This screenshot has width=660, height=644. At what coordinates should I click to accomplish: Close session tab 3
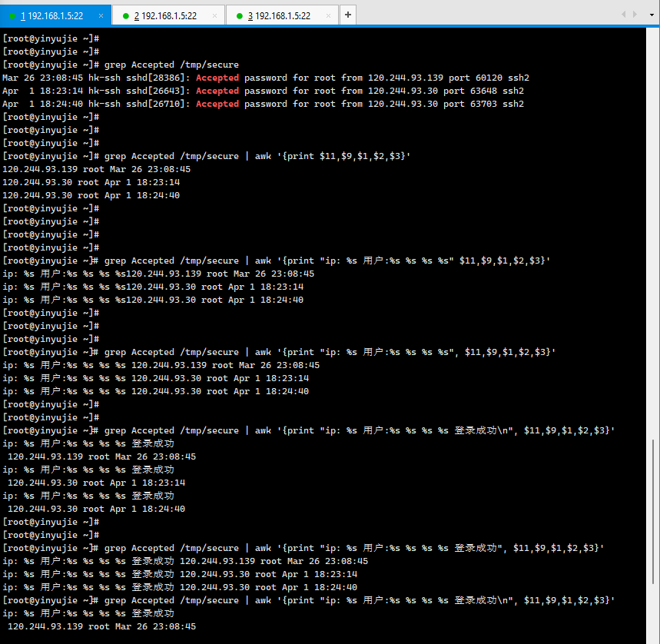328,15
